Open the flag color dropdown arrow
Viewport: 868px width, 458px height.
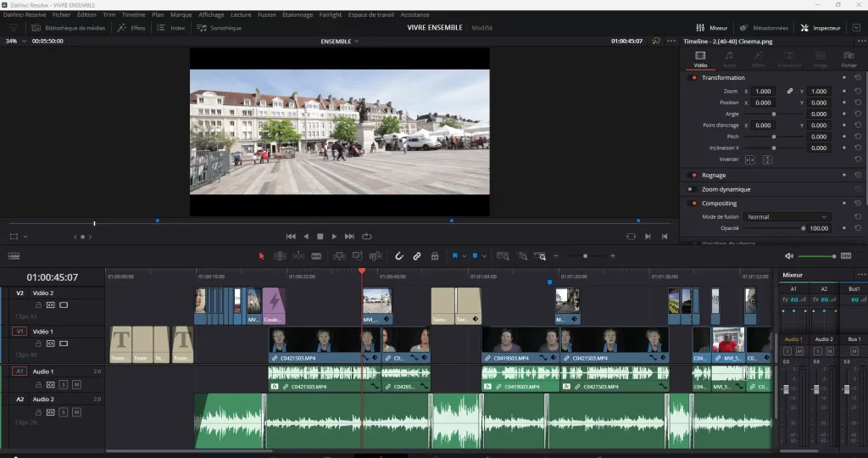point(464,256)
